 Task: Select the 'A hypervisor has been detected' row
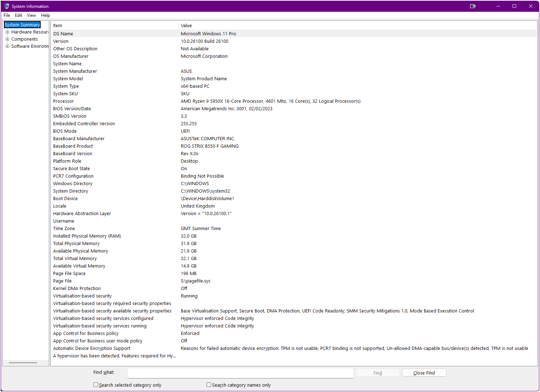[x=294, y=356]
